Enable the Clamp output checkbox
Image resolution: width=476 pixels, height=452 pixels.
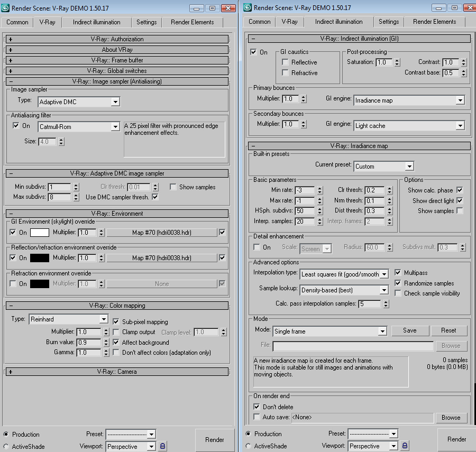click(116, 332)
